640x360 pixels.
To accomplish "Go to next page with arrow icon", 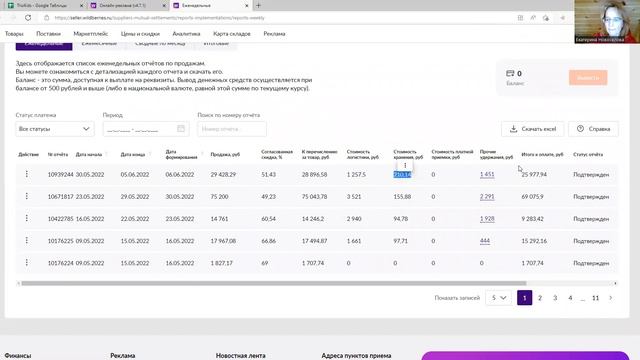I will 611,298.
